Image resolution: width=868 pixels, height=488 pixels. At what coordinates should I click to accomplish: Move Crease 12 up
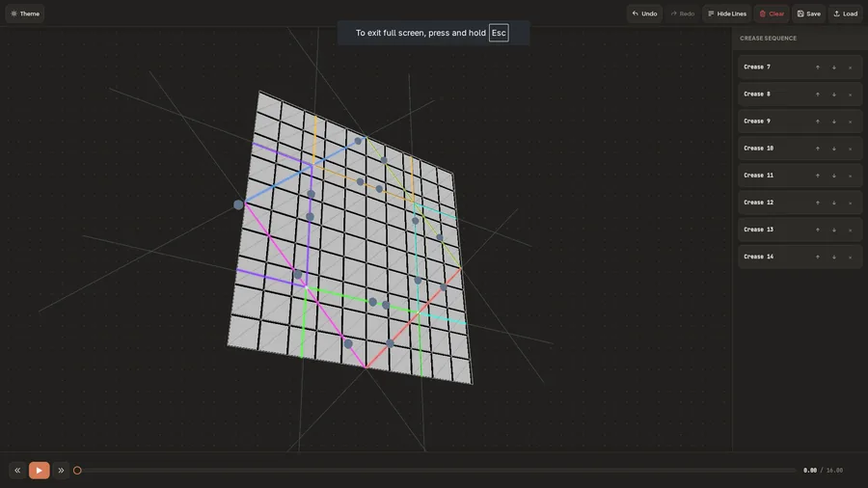pos(818,203)
